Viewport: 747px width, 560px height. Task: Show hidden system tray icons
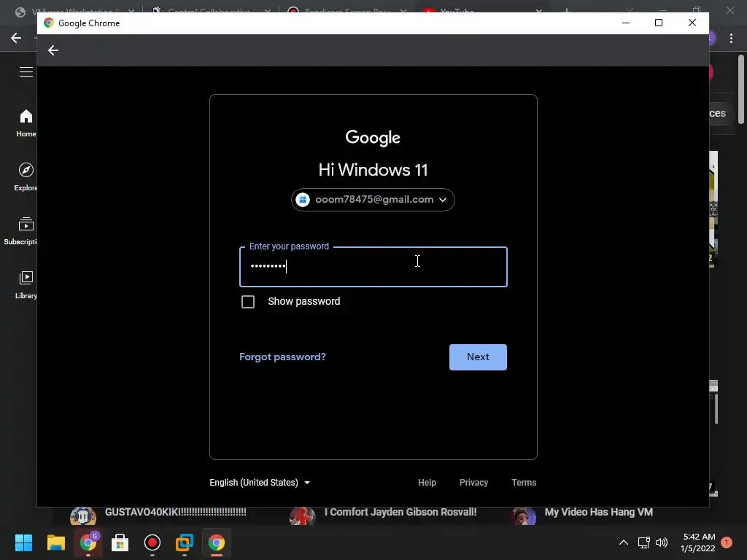pyautogui.click(x=623, y=542)
